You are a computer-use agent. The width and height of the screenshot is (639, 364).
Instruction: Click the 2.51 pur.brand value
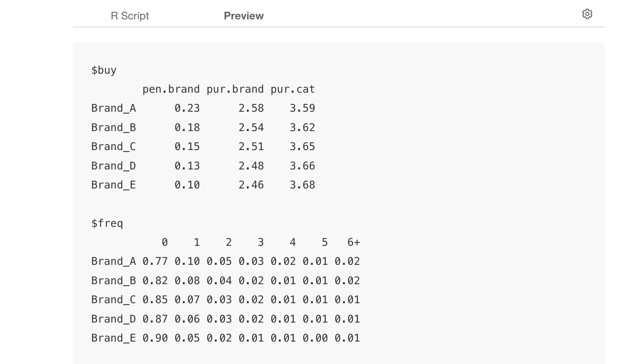251,147
